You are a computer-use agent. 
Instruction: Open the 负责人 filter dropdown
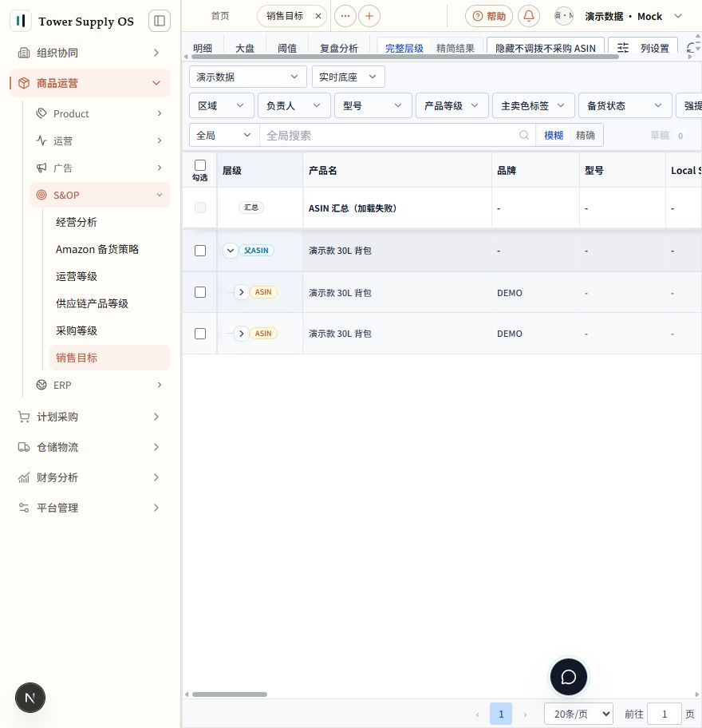[294, 105]
